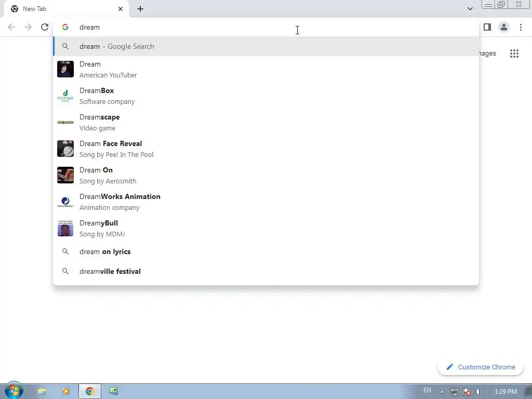Select 'dream - Google Search' suggestion
Screen dimensions: 532x399
266,46
